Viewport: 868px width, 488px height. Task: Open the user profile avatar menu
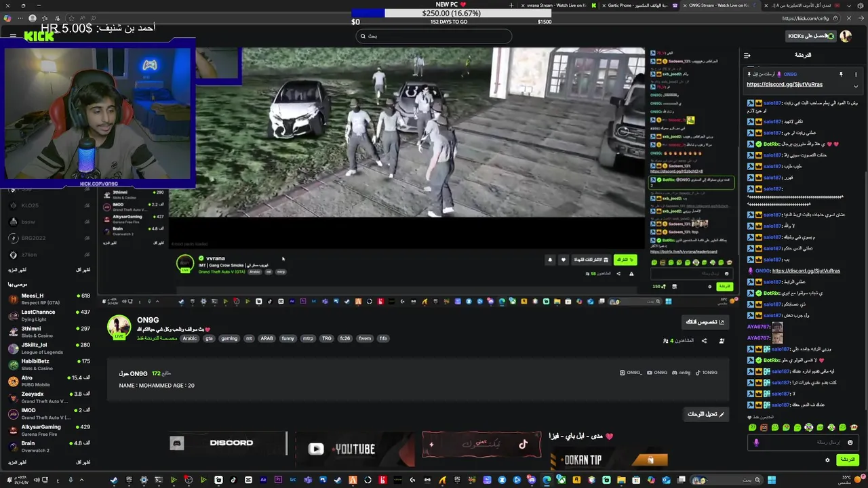click(846, 36)
